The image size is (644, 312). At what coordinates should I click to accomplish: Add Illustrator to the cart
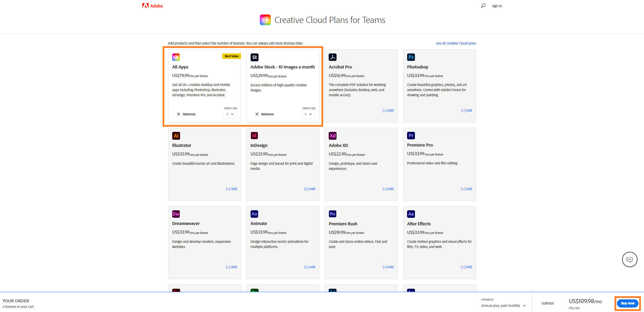pyautogui.click(x=231, y=189)
